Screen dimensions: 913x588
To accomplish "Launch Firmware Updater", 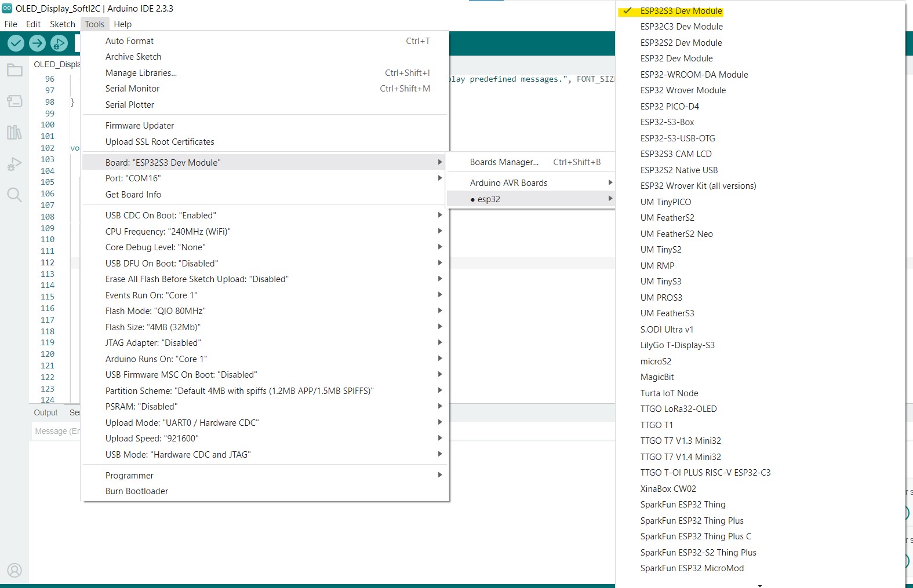I will [264, 126].
